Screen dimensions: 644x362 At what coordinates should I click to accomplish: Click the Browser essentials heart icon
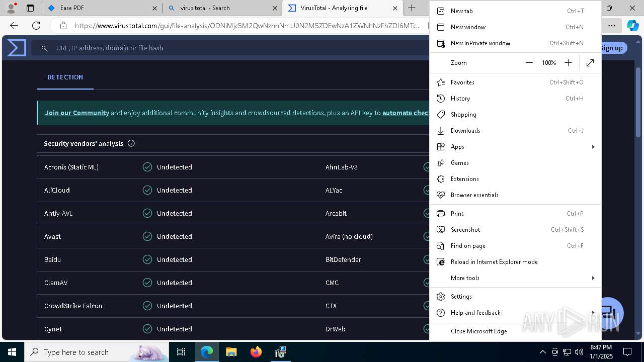click(441, 195)
